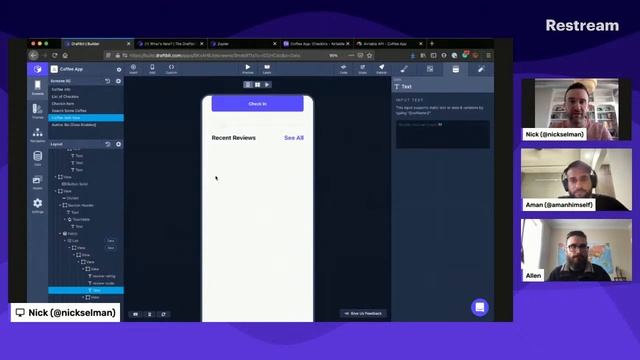Click Aman's webcam thumbnail
Viewport: 640px width, 360px height.
point(576,180)
